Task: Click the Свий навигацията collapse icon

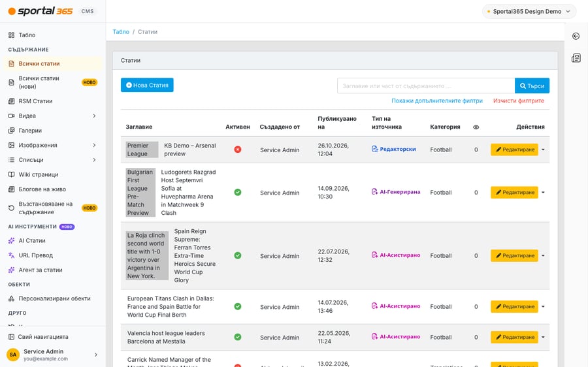Action: [x=11, y=337]
